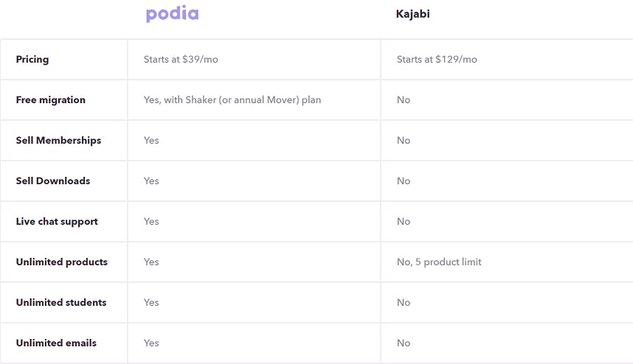Image resolution: width=633 pixels, height=364 pixels.
Task: Click the Unlimited products row label
Action: tap(62, 262)
